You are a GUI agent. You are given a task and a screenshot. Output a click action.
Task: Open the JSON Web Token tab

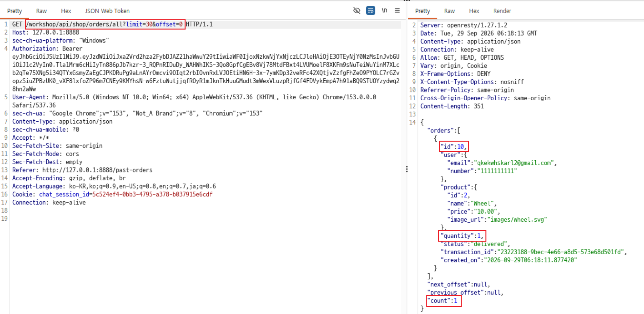coord(107,11)
